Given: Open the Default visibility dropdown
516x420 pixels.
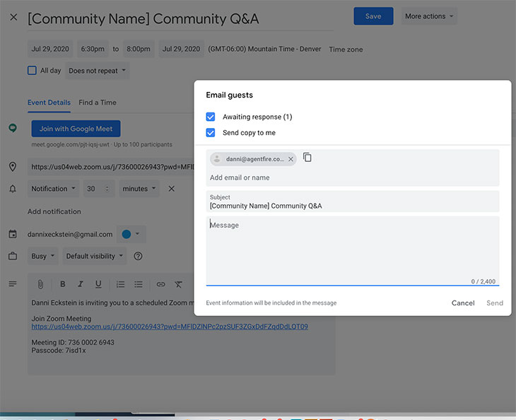Looking at the screenshot, I should click(x=95, y=256).
